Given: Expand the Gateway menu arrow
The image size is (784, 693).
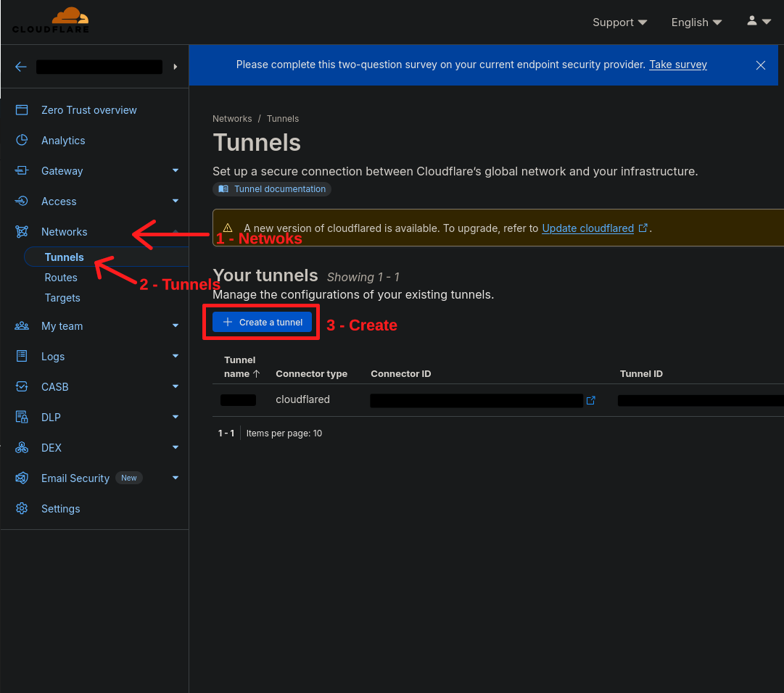Looking at the screenshot, I should pos(176,170).
